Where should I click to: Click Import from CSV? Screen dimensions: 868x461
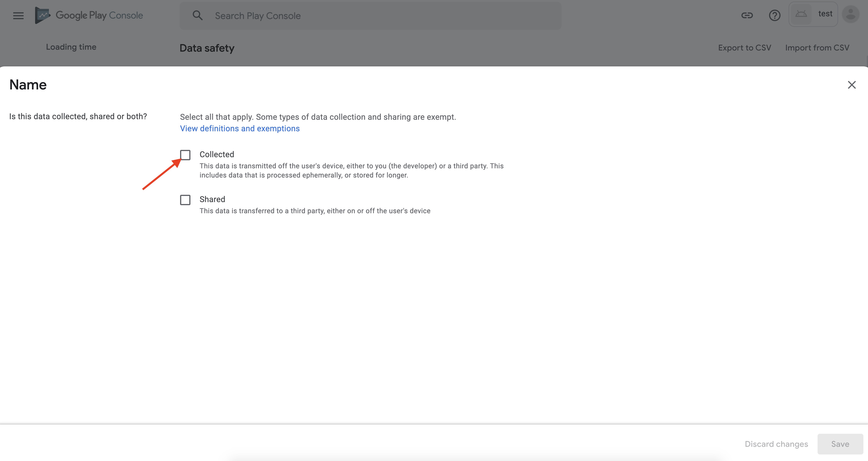(x=817, y=48)
